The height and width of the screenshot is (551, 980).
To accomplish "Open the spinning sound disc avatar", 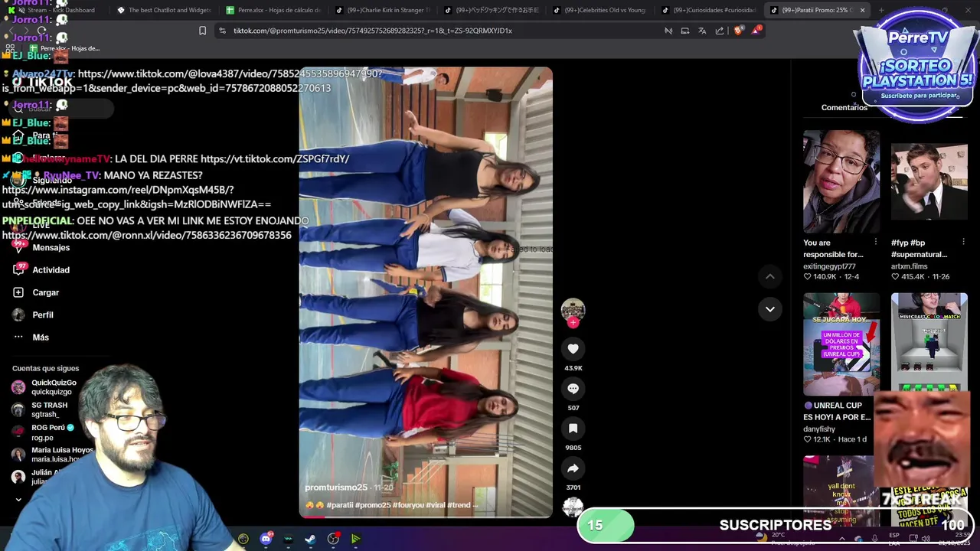I will 573,507.
